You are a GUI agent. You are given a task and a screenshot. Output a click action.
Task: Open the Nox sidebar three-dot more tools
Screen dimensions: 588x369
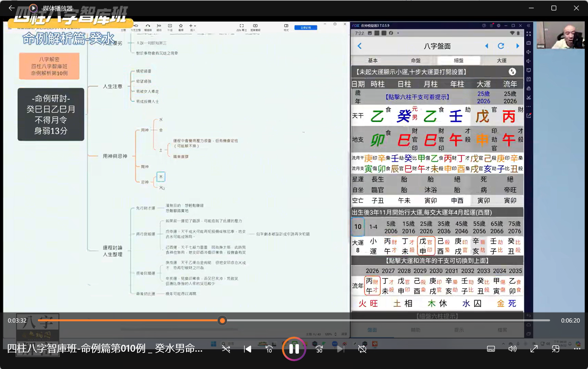(x=529, y=107)
